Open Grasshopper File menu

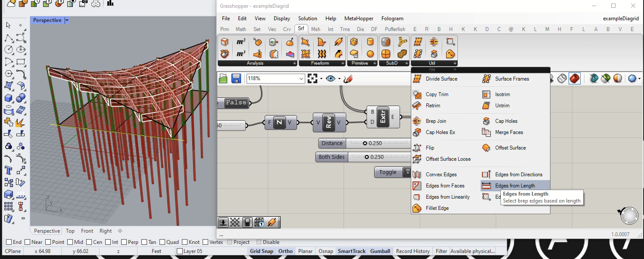[x=226, y=19]
